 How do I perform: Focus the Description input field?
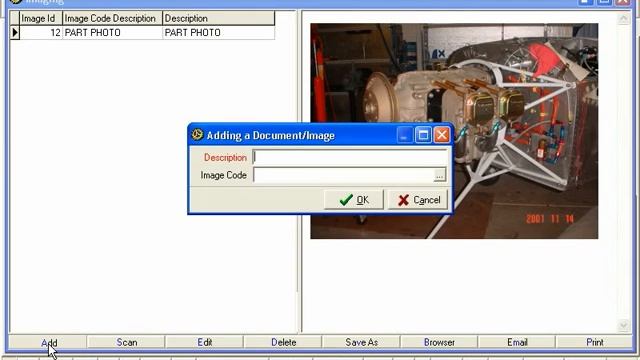[350, 157]
